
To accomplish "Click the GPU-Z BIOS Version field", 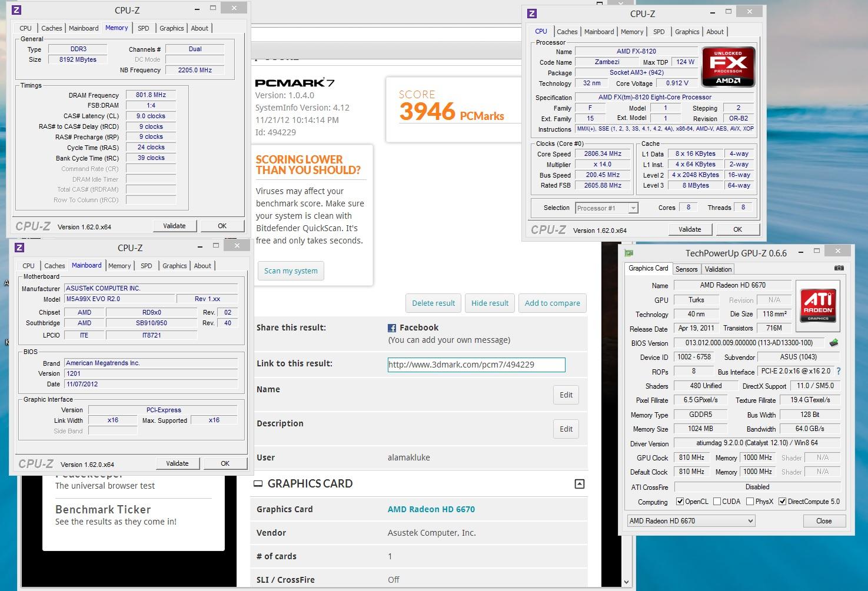I will point(749,343).
